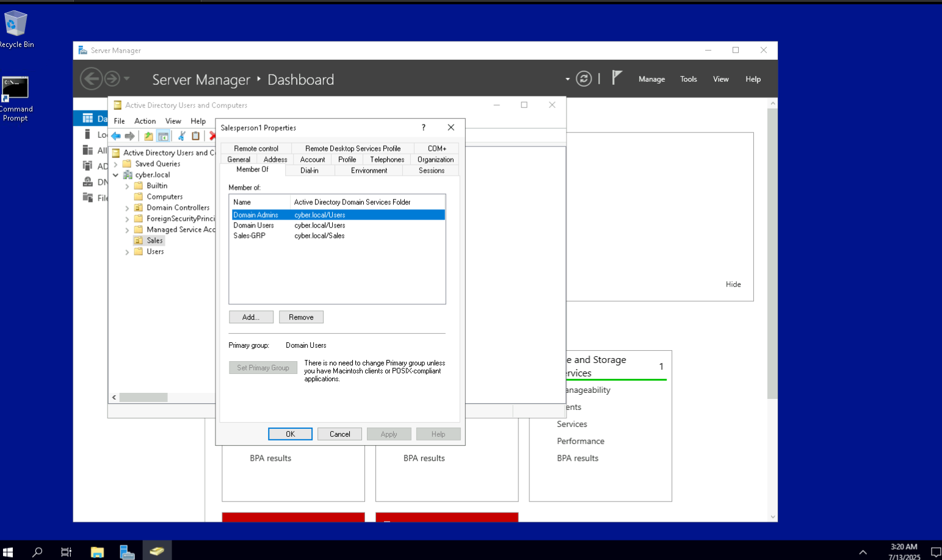Screen dimensions: 942x560
Task: Open File Explorer from taskbar
Action: (97, 552)
